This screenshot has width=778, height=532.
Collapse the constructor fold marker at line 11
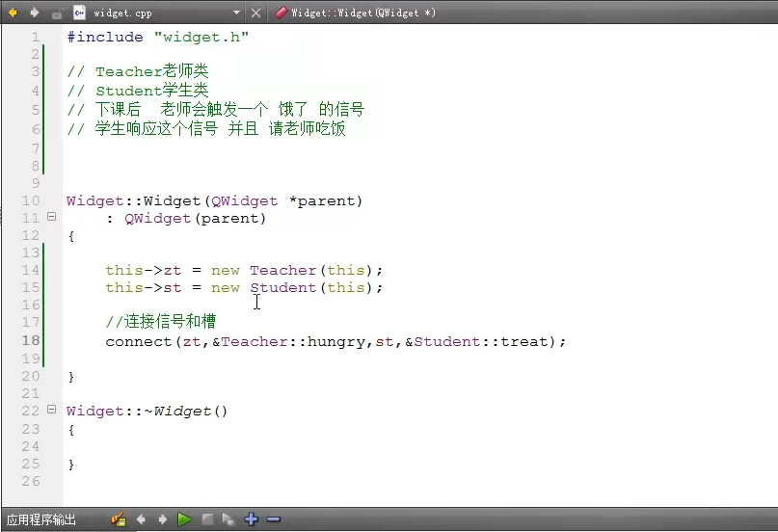click(52, 216)
